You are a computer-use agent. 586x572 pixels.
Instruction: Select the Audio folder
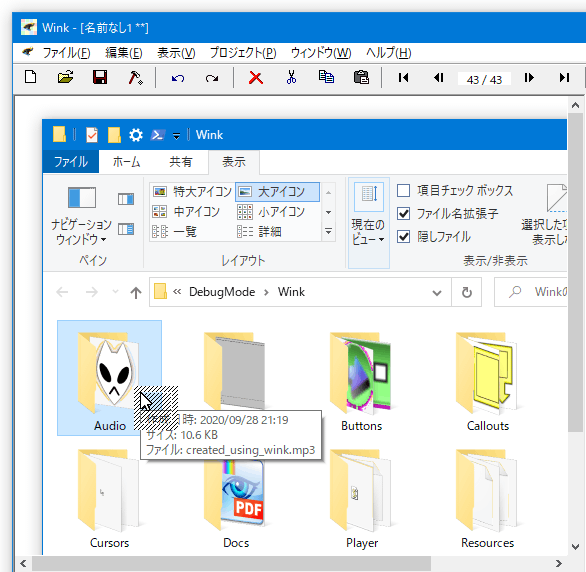tap(110, 378)
